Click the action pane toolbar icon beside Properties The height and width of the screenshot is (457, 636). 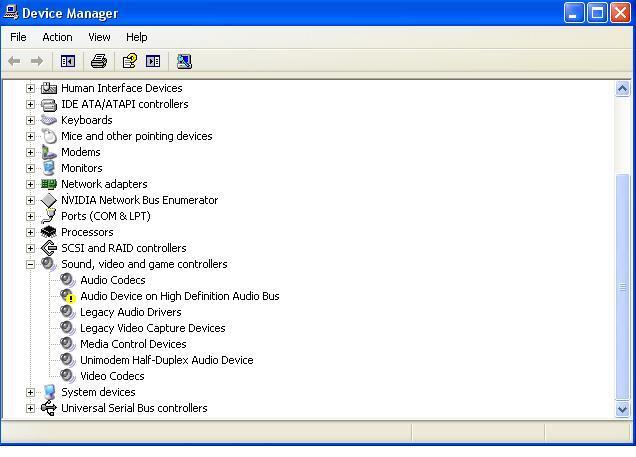[x=153, y=61]
